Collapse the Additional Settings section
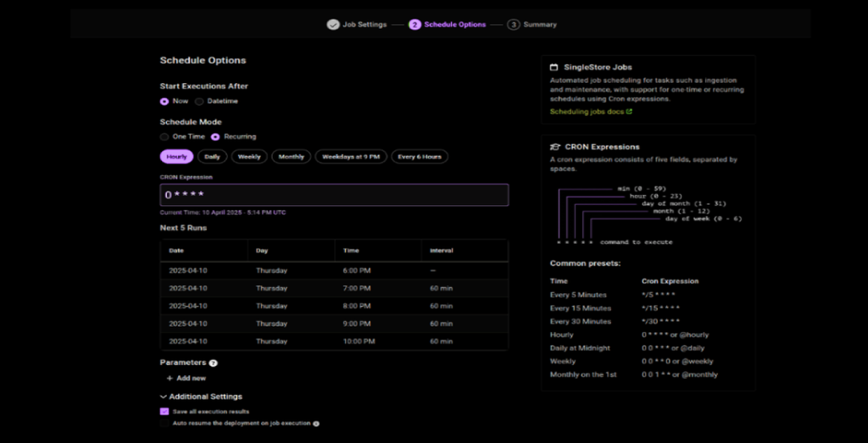Viewport: 868px width, 443px height. (x=163, y=396)
